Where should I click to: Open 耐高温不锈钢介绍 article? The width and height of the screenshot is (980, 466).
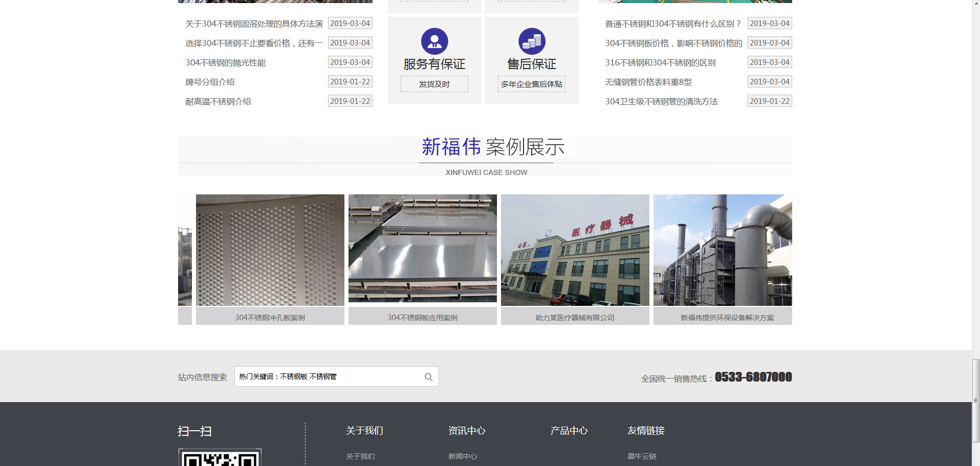[218, 102]
